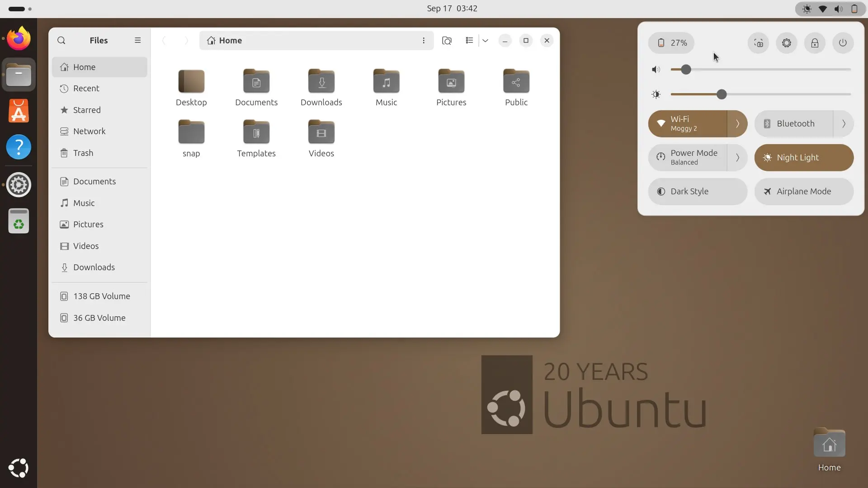
Task: Turn on Airplane Mode
Action: point(804,192)
